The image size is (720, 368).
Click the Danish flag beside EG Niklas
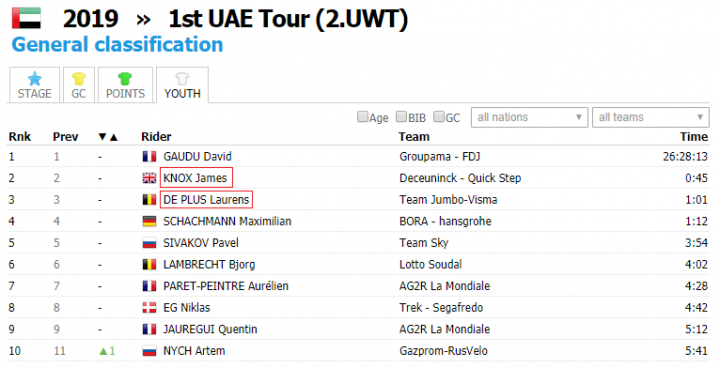[149, 308]
